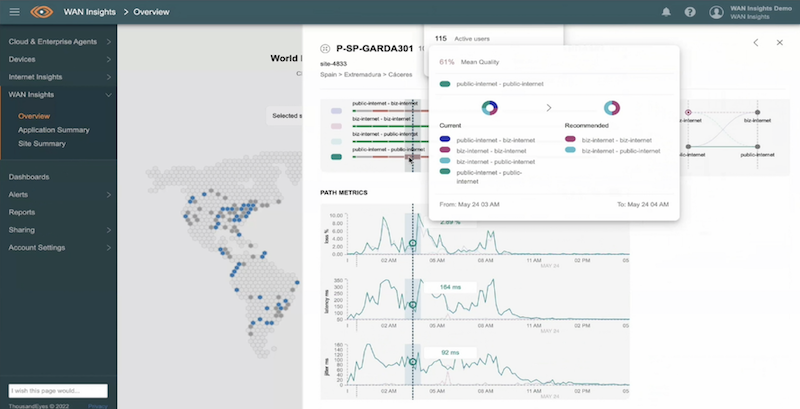The image size is (800, 409).
Task: Open the Dashboards menu item
Action: (x=29, y=177)
